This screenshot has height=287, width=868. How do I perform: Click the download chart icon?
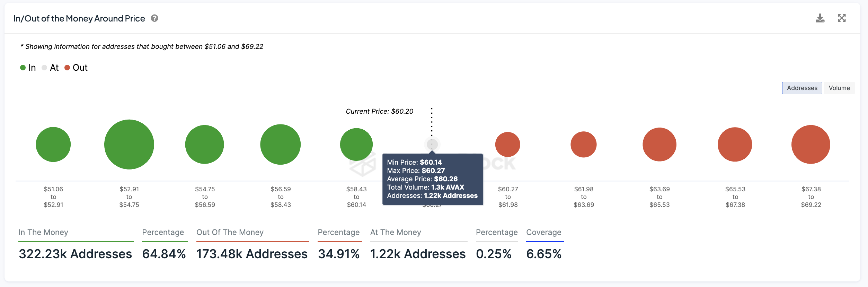click(820, 18)
